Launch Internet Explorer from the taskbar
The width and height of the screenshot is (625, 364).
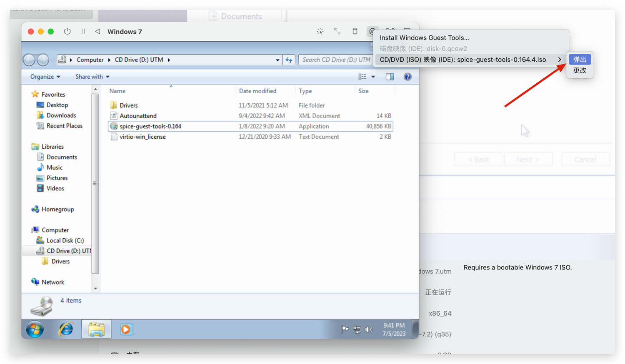click(x=66, y=329)
